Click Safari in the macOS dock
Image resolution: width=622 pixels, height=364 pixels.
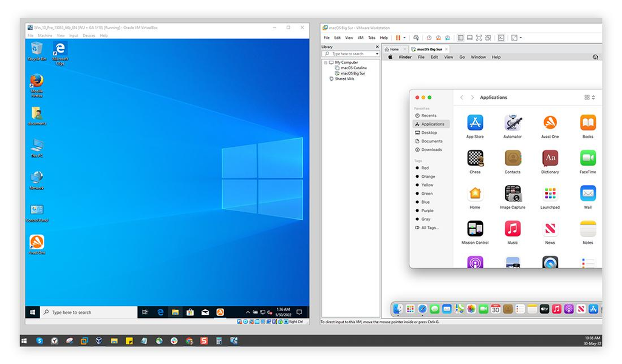pos(423,309)
